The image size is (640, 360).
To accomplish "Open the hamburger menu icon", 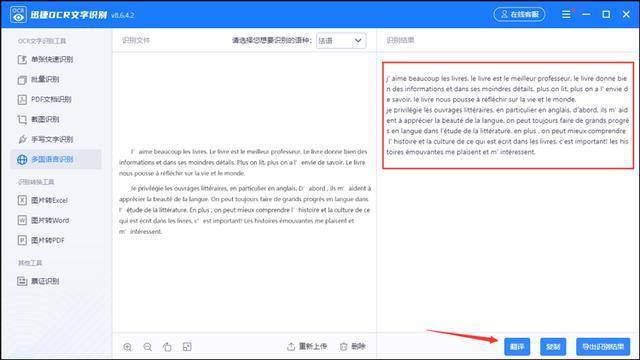I will pyautogui.click(x=566, y=15).
